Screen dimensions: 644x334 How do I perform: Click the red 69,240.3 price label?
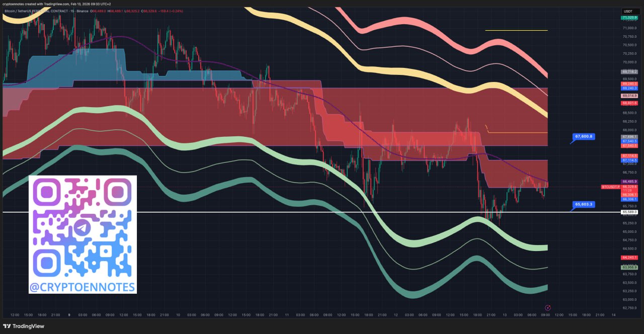(x=630, y=83)
